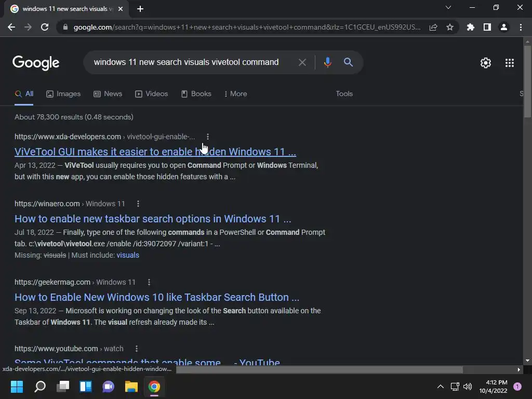
Task: Open the new tab plus button
Action: (140, 9)
